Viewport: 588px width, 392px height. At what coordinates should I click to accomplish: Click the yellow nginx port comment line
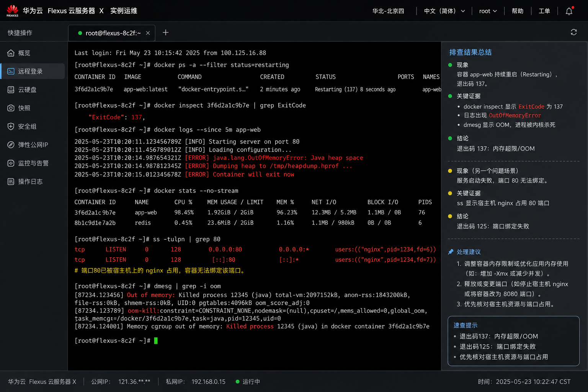tap(160, 271)
